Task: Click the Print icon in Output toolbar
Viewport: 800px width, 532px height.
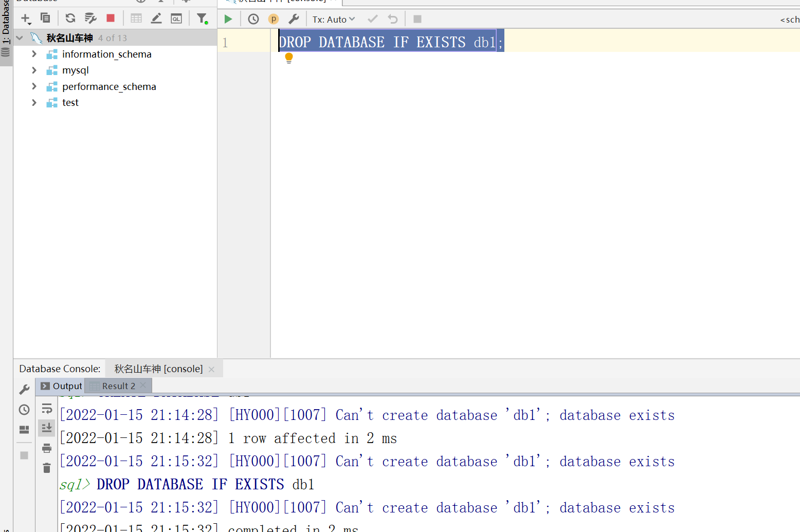Action: pos(47,448)
